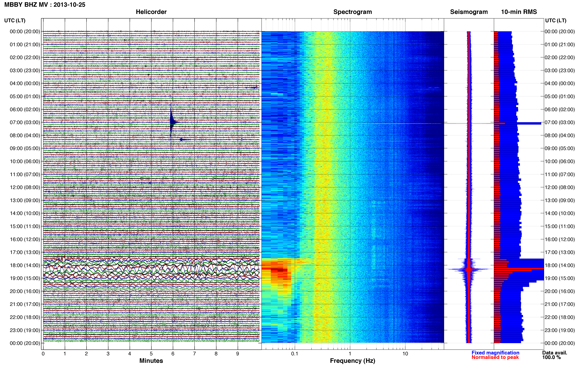The width and height of the screenshot is (588, 368).
Task: Click right-side time label '07:00 (03:00)'
Action: coord(560,122)
